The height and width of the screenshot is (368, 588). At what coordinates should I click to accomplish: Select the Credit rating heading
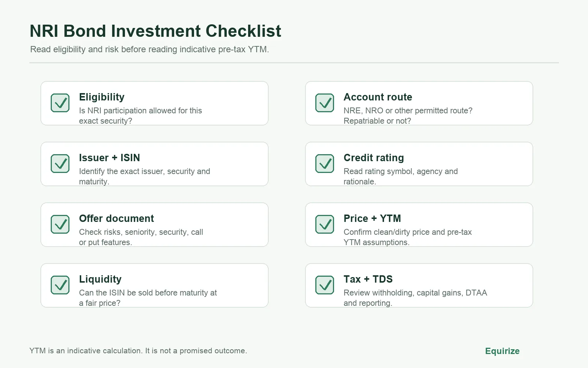coord(374,158)
